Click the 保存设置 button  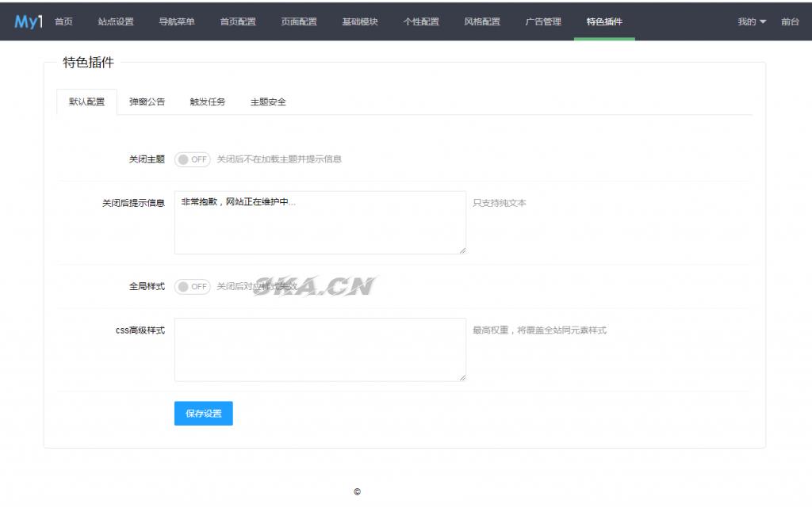[203, 414]
